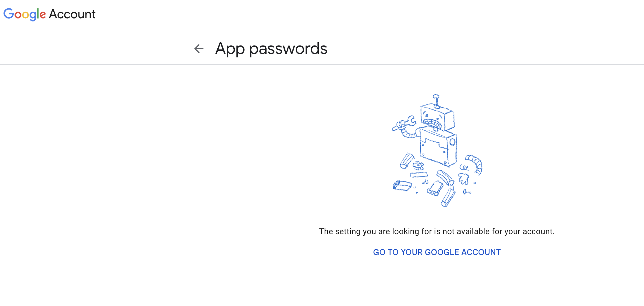This screenshot has height=306, width=644.
Task: Click the coiled spring beside the robot's torso
Action: click(464, 167)
